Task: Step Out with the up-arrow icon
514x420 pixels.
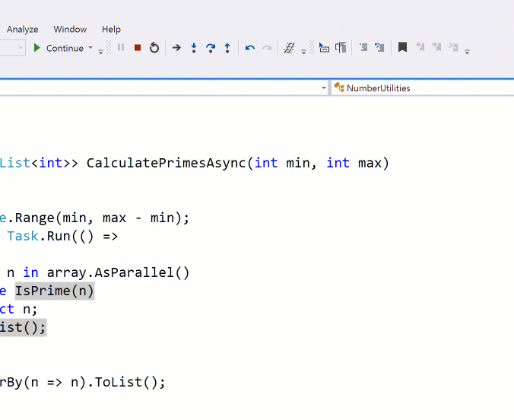Action: pos(227,48)
